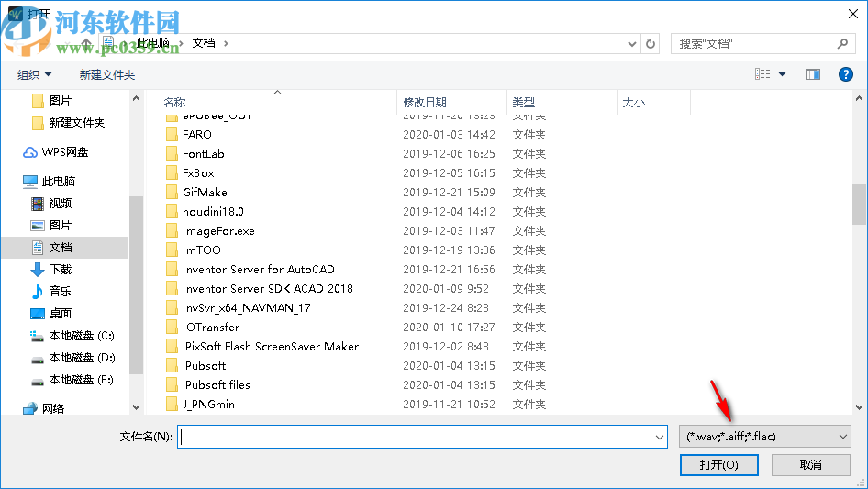Close the open file dialog

(x=853, y=14)
